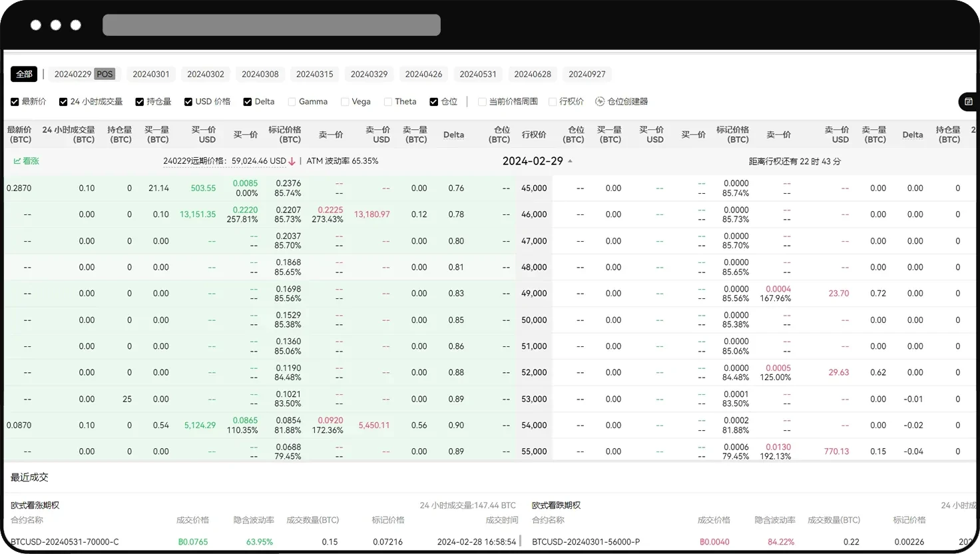Click the red down arrow next to 59,024.46 USD
980x554 pixels.
click(292, 161)
